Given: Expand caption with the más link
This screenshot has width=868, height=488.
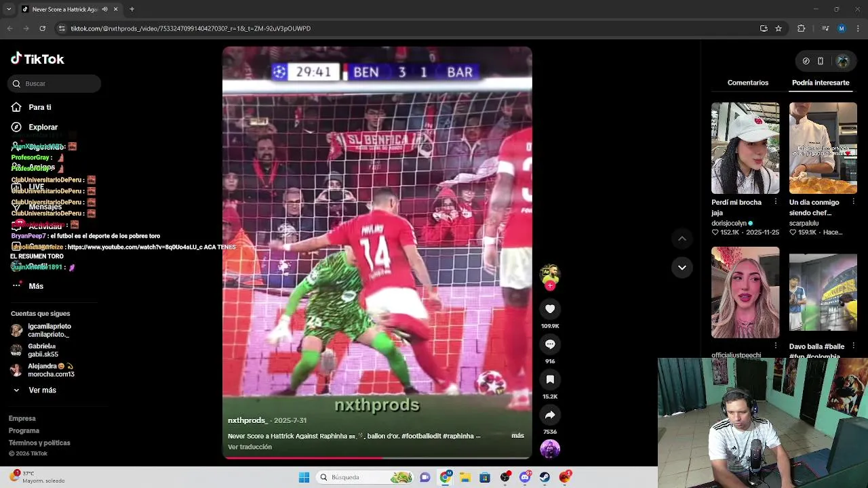Looking at the screenshot, I should tap(517, 436).
